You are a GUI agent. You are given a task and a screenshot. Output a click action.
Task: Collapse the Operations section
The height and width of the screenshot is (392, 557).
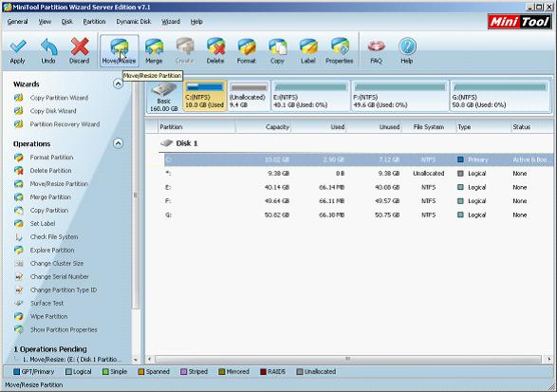118,143
